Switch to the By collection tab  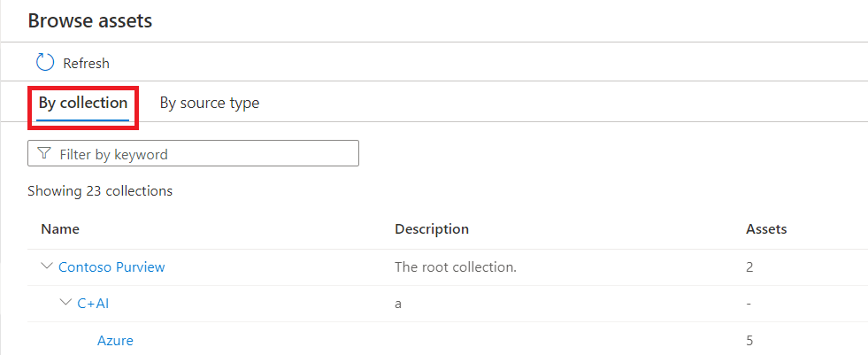click(x=83, y=103)
